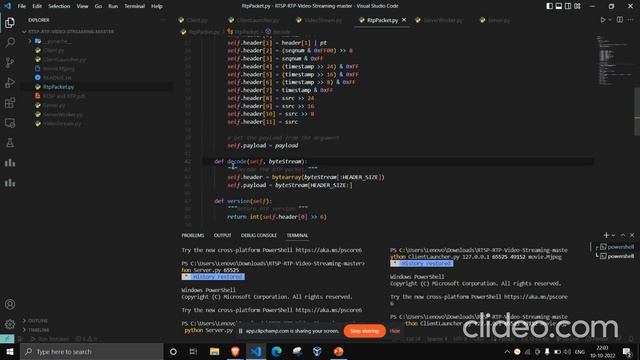Open Task View from the taskbar

pyautogui.click(x=193, y=351)
